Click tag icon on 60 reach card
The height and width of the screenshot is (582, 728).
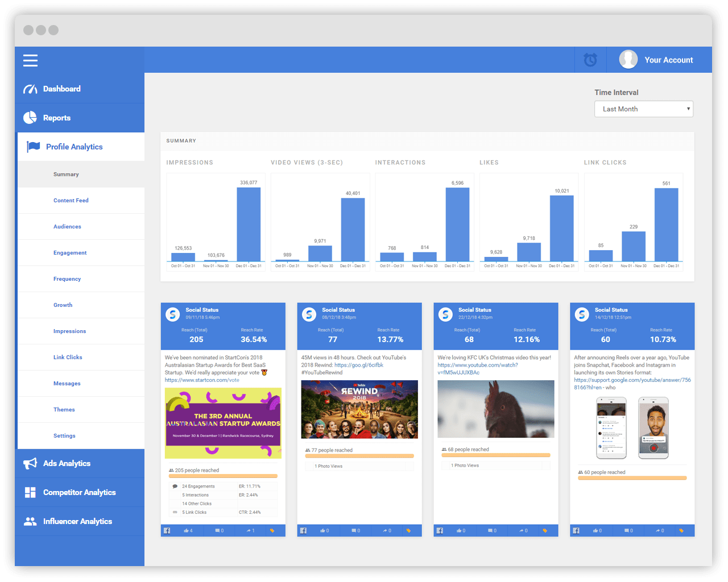(x=681, y=530)
